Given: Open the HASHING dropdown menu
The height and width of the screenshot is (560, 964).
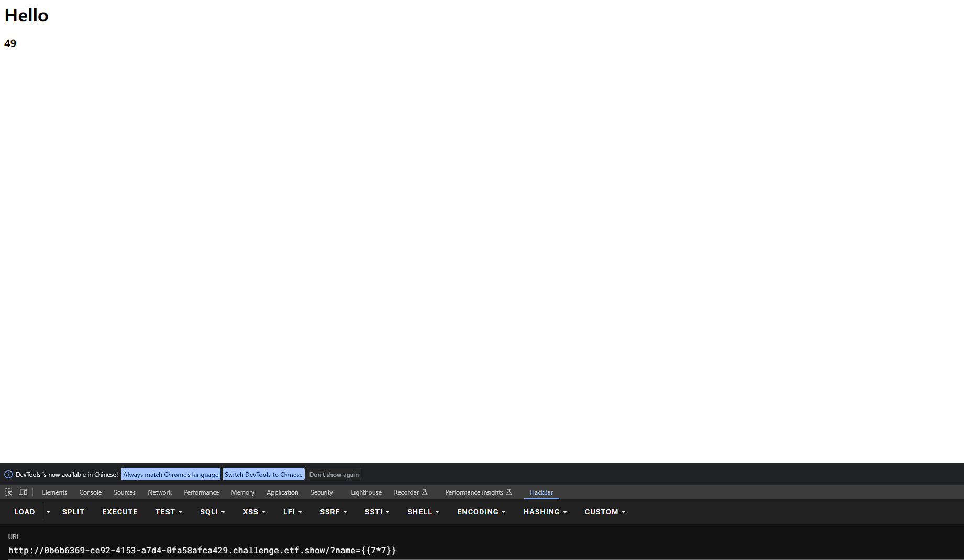Looking at the screenshot, I should (x=545, y=512).
